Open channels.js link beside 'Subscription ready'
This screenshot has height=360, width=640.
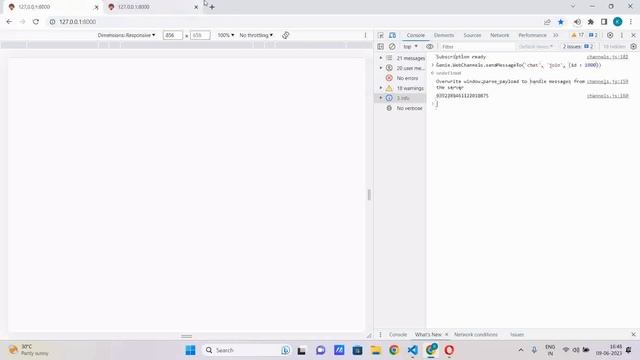coord(607,57)
